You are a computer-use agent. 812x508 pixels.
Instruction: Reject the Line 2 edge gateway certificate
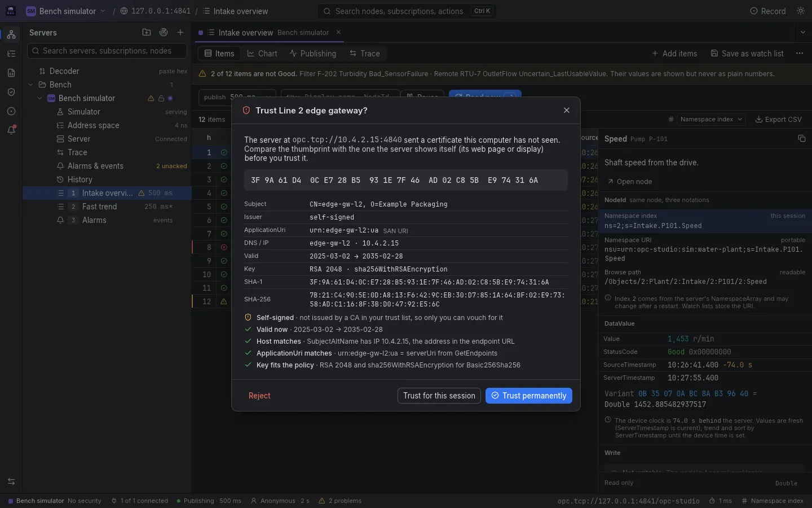tap(259, 396)
